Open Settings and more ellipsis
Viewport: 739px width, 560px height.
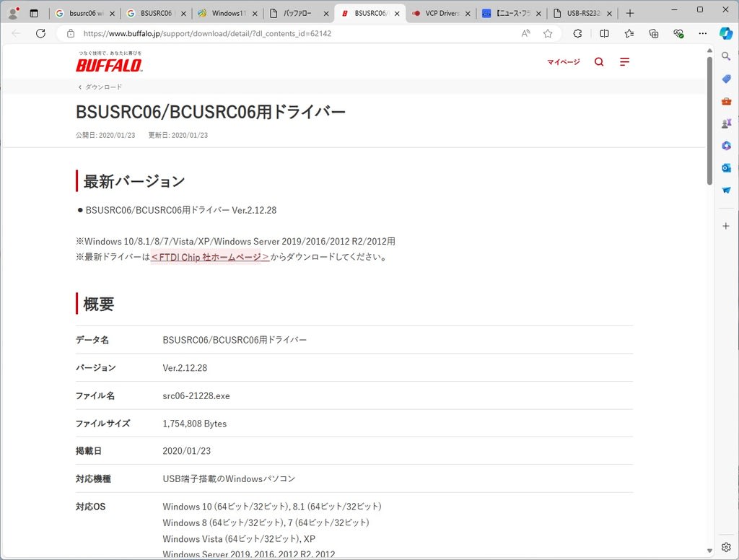(x=703, y=33)
